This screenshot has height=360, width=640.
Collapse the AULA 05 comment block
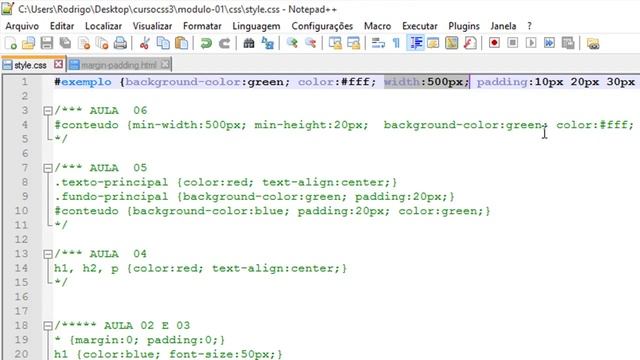(48, 168)
